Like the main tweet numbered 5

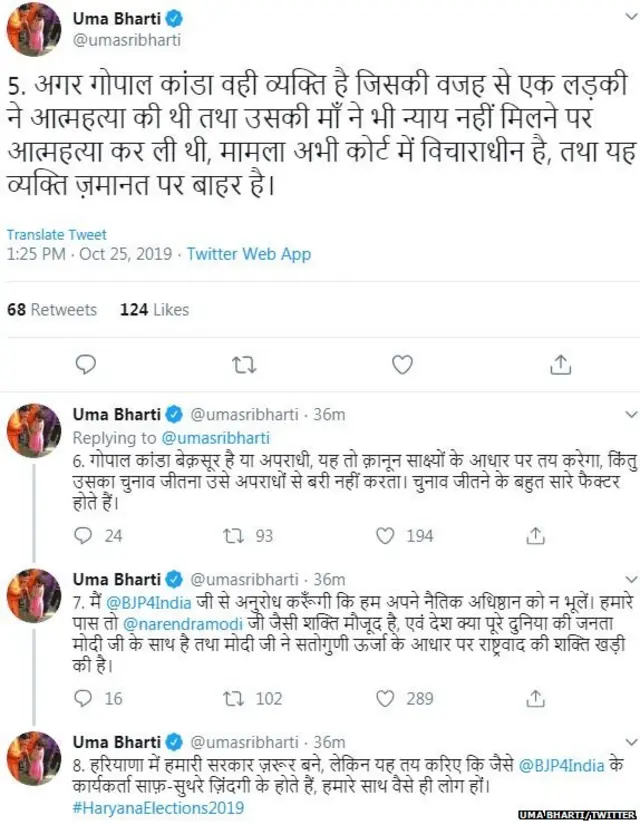point(401,366)
